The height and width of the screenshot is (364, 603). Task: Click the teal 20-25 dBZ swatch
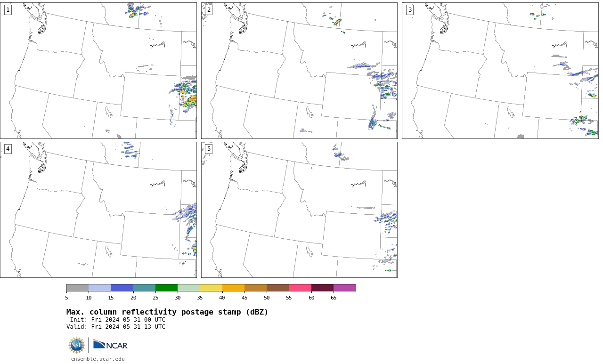[x=144, y=288]
